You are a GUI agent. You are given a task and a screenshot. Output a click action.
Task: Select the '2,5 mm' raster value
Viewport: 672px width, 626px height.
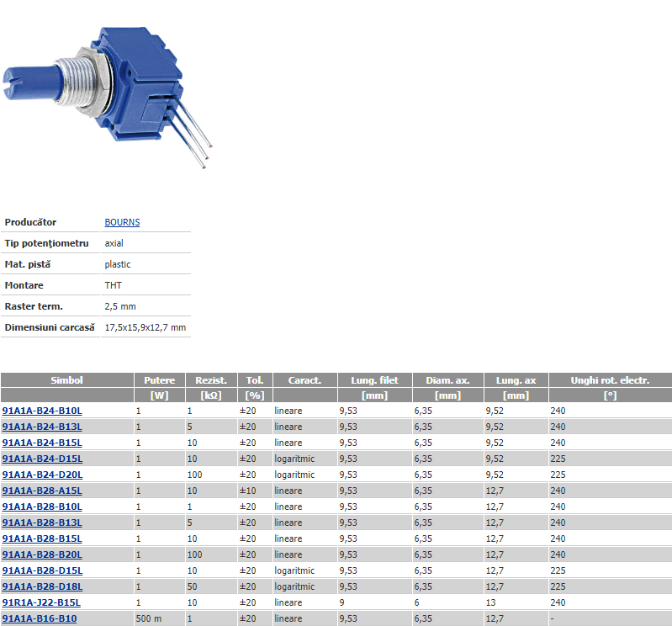click(120, 306)
